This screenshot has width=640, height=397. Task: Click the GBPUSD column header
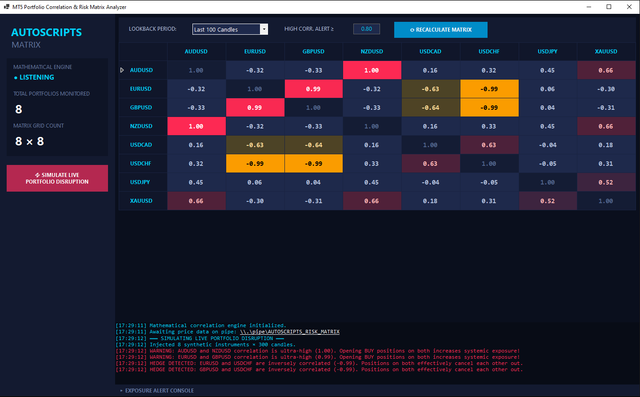tap(313, 51)
